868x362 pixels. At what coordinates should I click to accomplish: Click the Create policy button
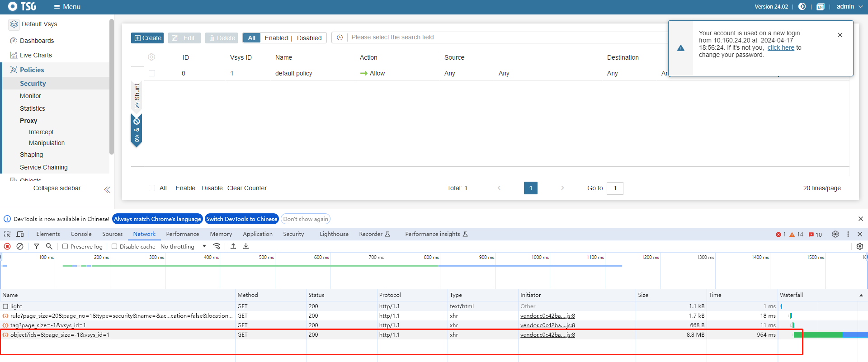pyautogui.click(x=147, y=38)
